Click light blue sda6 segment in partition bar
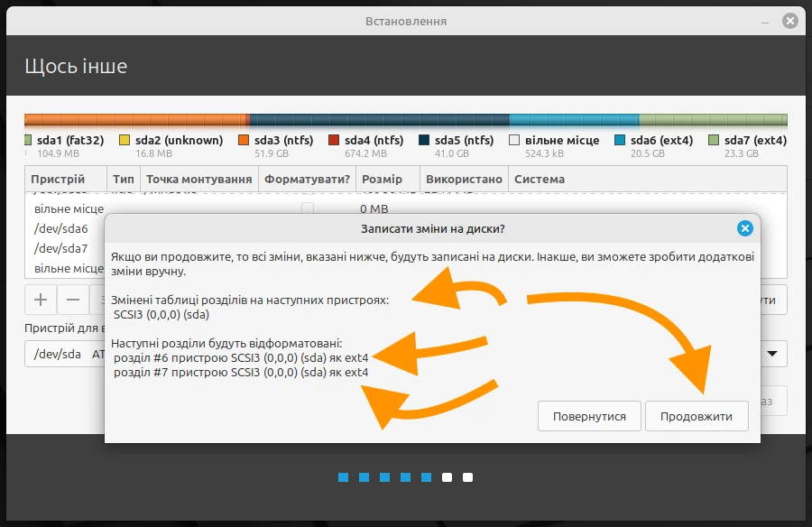 pyautogui.click(x=575, y=120)
